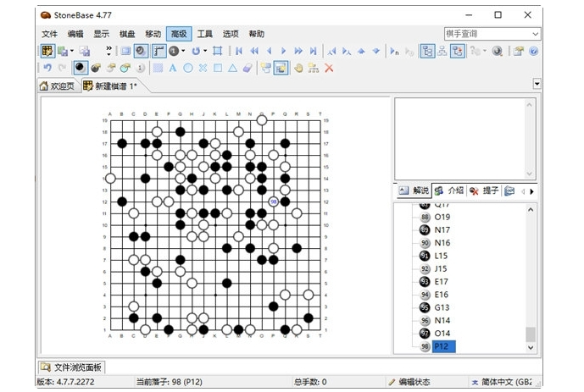584x392 pixels.
Task: Select the eraser markup tool
Action: click(x=248, y=68)
